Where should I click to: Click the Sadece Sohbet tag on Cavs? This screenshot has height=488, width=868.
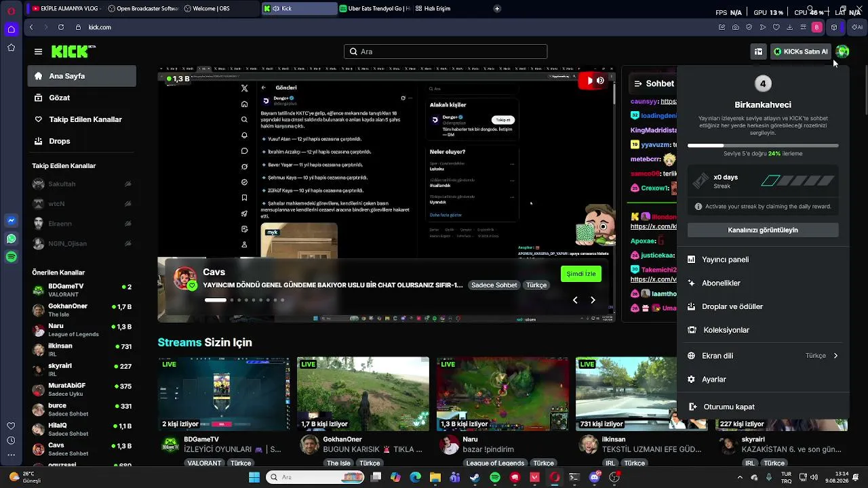click(x=494, y=285)
